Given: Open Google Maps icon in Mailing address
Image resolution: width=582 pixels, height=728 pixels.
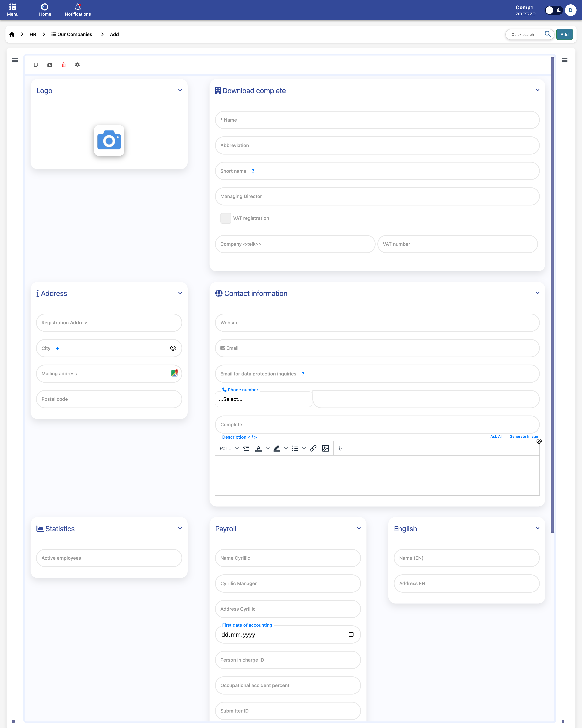Looking at the screenshot, I should [174, 373].
